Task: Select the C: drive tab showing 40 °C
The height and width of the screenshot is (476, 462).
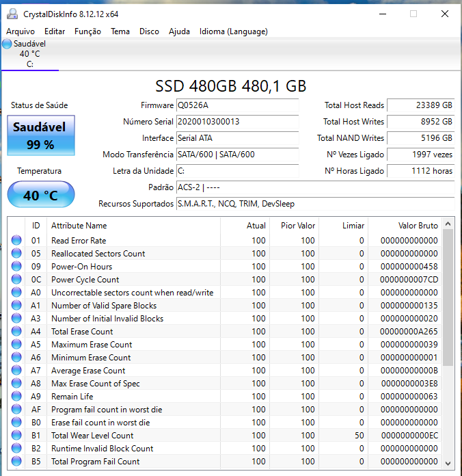Action: 29,54
